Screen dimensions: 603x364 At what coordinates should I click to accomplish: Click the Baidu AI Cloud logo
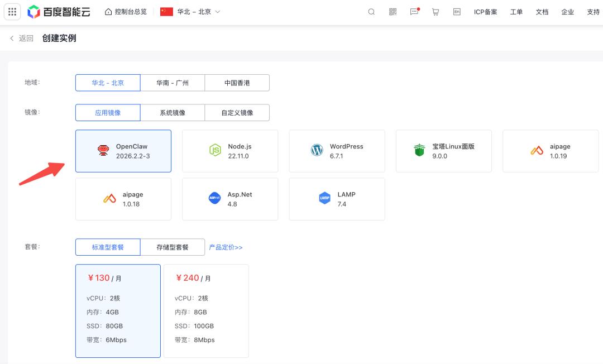point(59,12)
